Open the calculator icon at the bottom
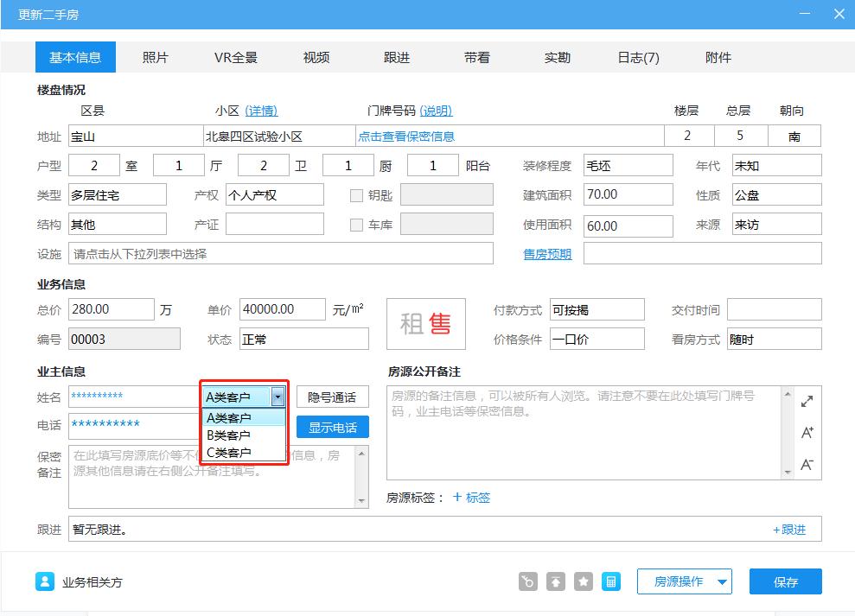The image size is (855, 616). click(611, 581)
